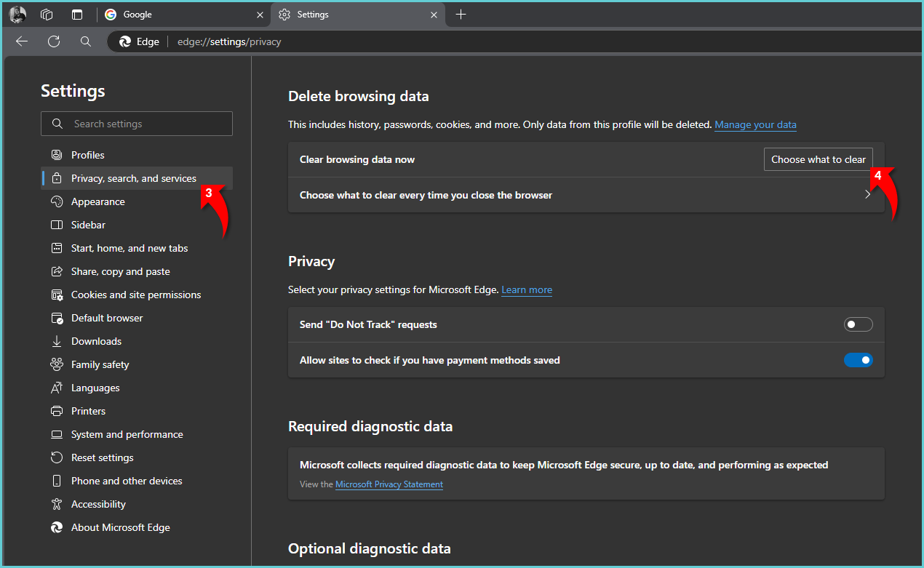Open Printers settings
924x568 pixels.
coord(137,411)
